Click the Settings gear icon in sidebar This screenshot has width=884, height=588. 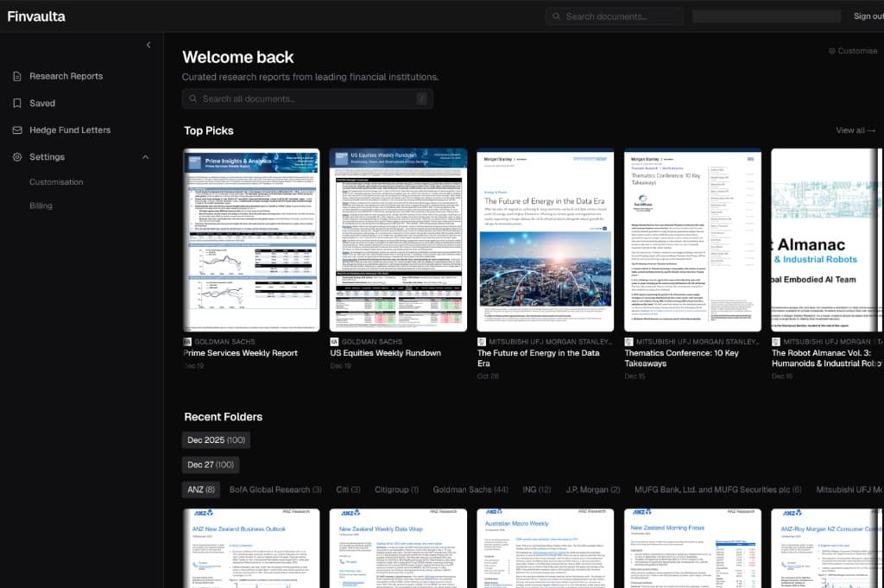pyautogui.click(x=17, y=157)
